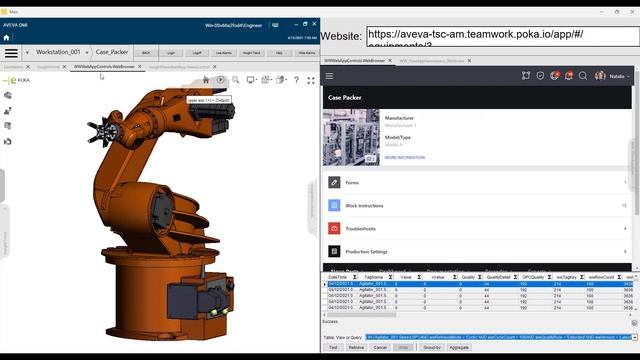Image resolution: width=640 pixels, height=360 pixels.
Task: Click the Table, View or Query text field
Action: pyautogui.click(x=498, y=338)
